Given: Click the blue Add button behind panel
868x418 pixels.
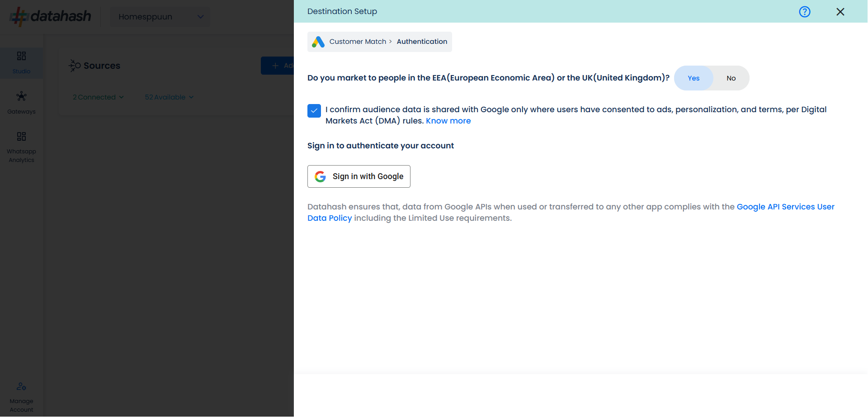Looking at the screenshot, I should (278, 66).
